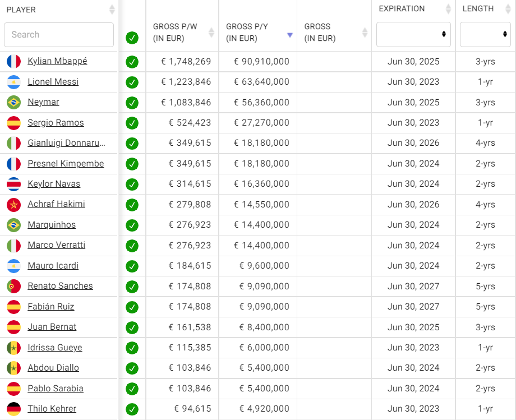Click the Brazil flag beside Neymar
The height and width of the screenshot is (420, 516).
13,102
